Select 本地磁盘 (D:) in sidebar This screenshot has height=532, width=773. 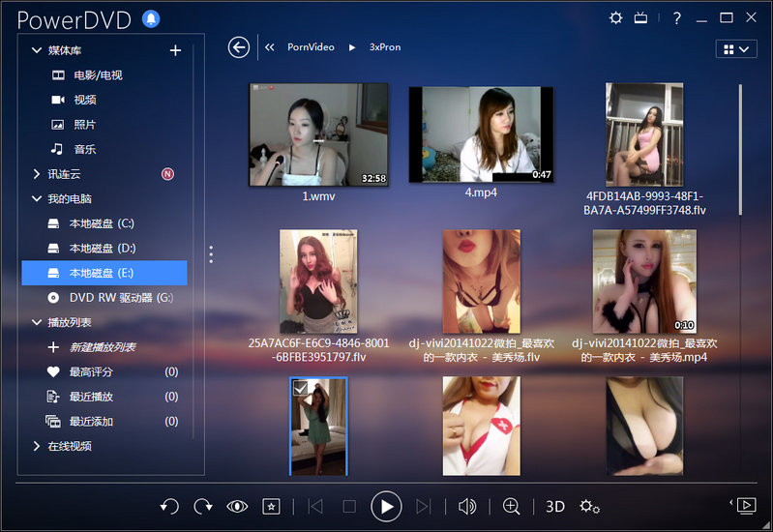pos(102,249)
